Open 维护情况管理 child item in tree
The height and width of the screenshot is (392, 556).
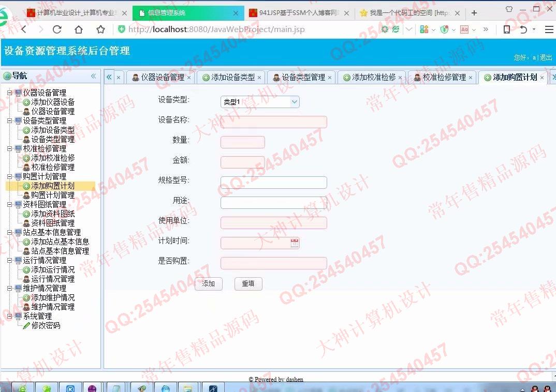pos(53,307)
